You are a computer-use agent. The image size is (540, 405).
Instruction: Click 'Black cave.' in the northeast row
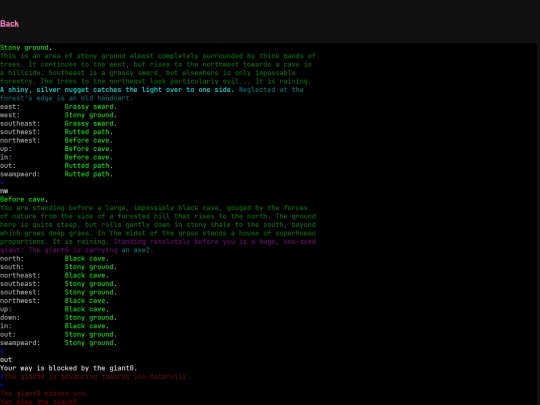pyautogui.click(x=86, y=276)
